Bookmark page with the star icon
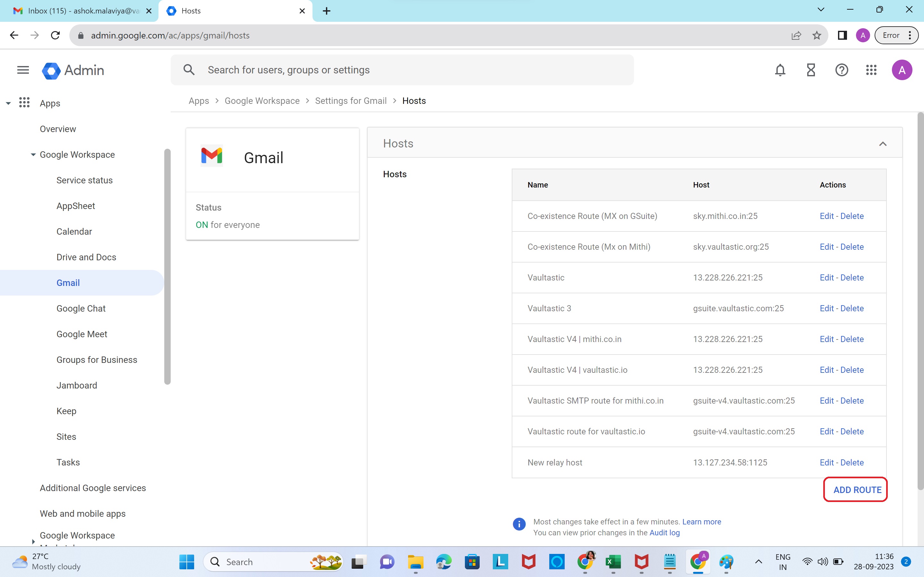924x577 pixels. pyautogui.click(x=816, y=36)
